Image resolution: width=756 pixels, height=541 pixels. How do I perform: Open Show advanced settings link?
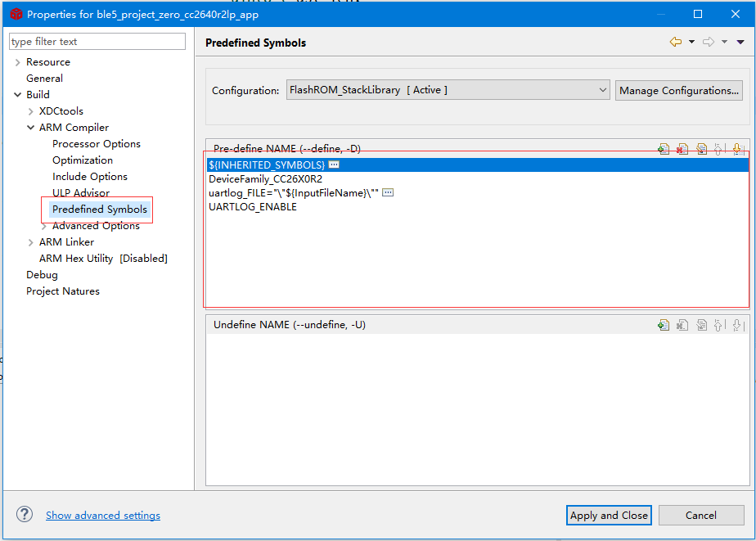coord(103,515)
